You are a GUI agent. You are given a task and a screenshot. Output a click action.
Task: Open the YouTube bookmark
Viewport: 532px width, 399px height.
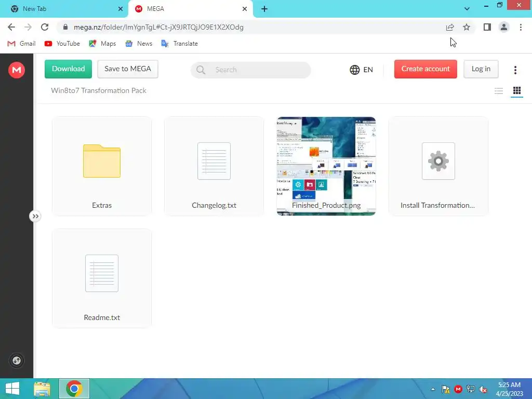pos(62,44)
